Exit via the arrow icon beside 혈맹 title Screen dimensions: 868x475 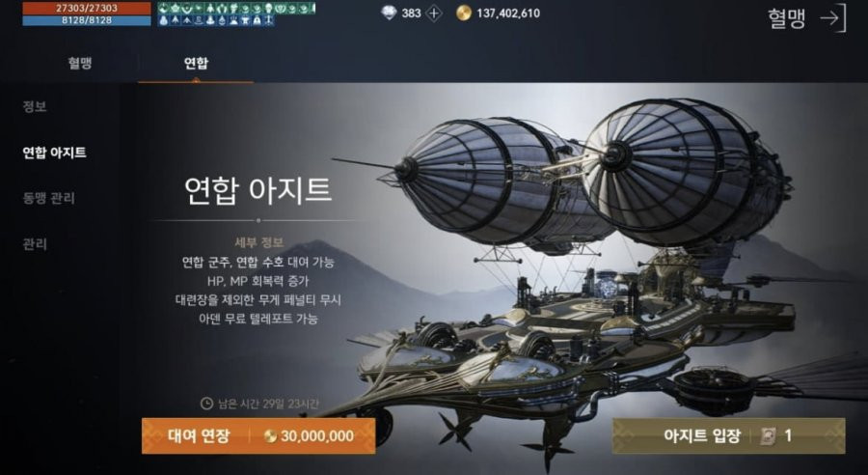[833, 18]
